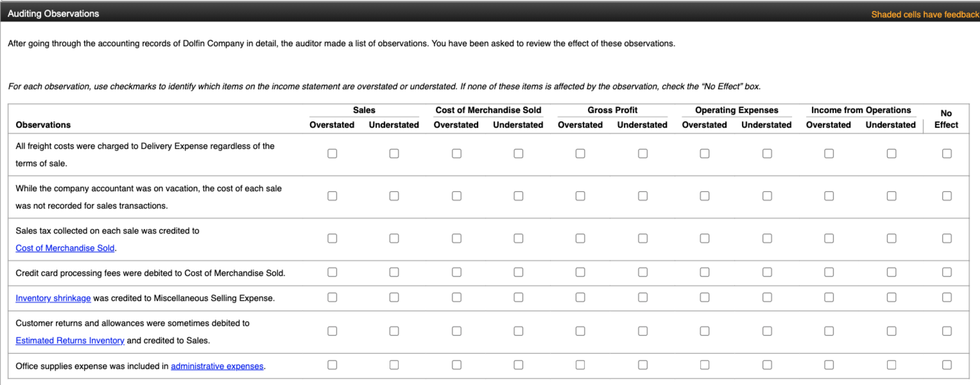Check Income from Operations Overstated for accountant vacation row
The width and height of the screenshot is (980, 385).
click(x=829, y=196)
